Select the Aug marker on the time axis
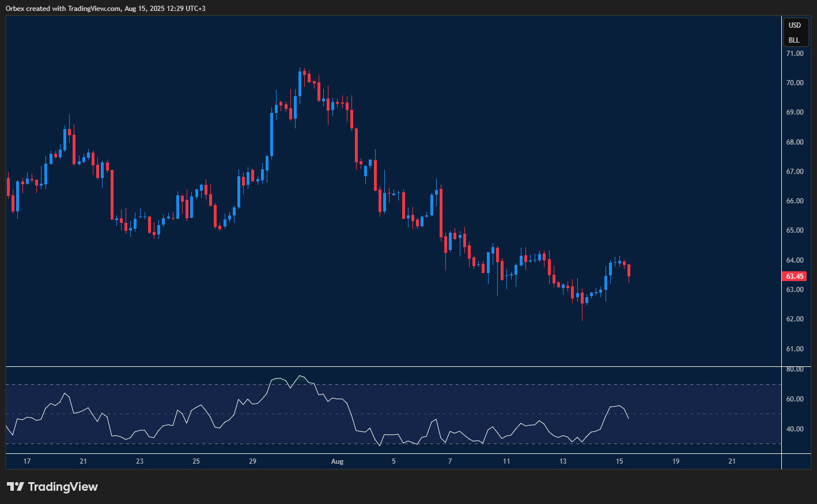 click(x=338, y=461)
